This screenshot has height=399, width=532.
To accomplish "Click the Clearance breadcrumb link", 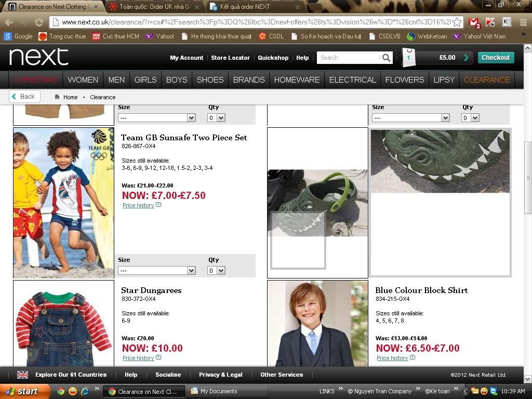I will [103, 97].
